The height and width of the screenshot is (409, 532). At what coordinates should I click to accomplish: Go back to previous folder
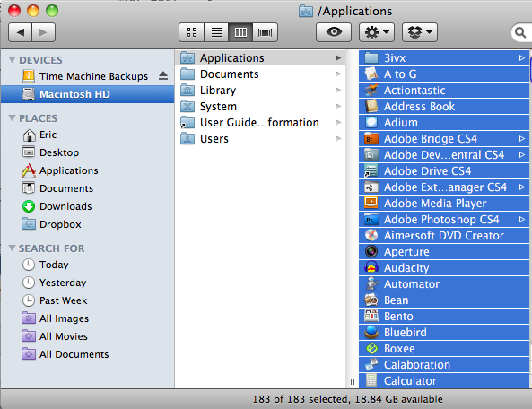21,32
